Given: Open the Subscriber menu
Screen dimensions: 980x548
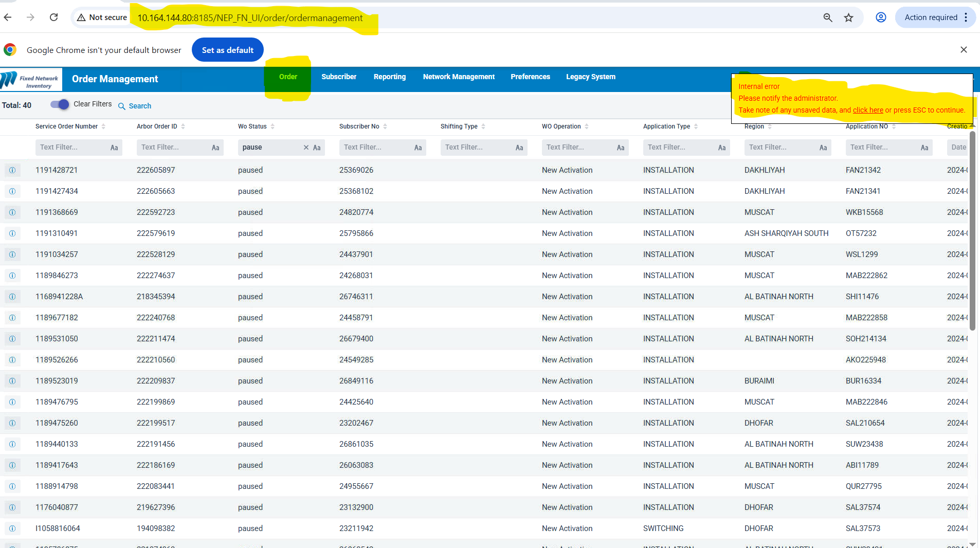Looking at the screenshot, I should (x=338, y=77).
